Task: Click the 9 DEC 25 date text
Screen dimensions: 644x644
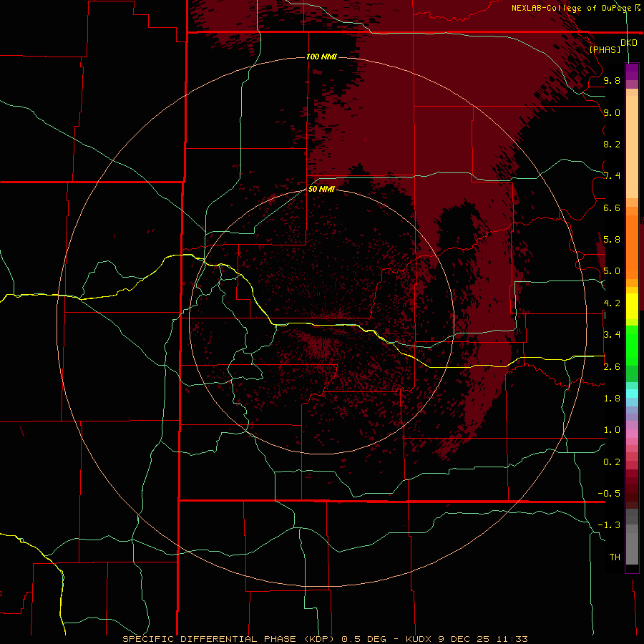Action: pyautogui.click(x=464, y=639)
